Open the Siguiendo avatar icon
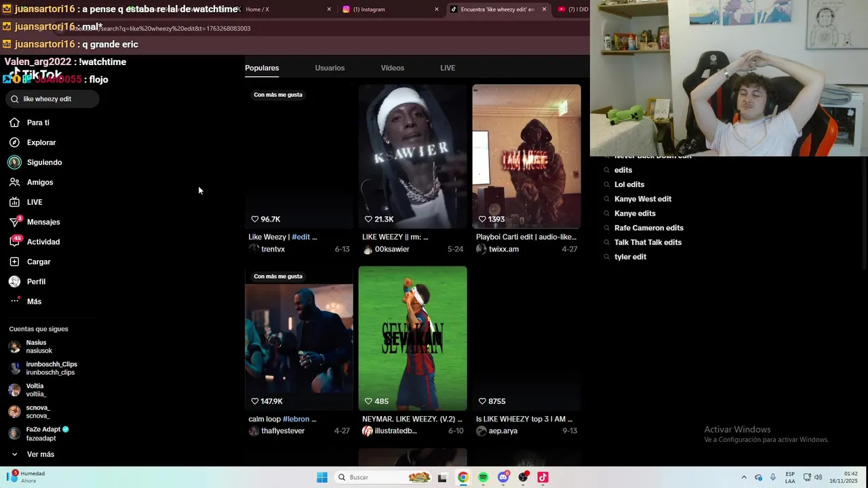This screenshot has width=868, height=488. [14, 162]
